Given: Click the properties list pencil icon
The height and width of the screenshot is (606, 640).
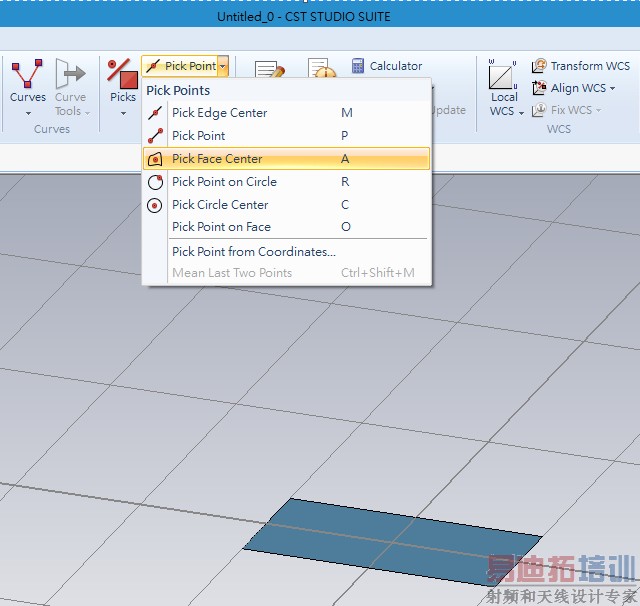Looking at the screenshot, I should [269, 69].
